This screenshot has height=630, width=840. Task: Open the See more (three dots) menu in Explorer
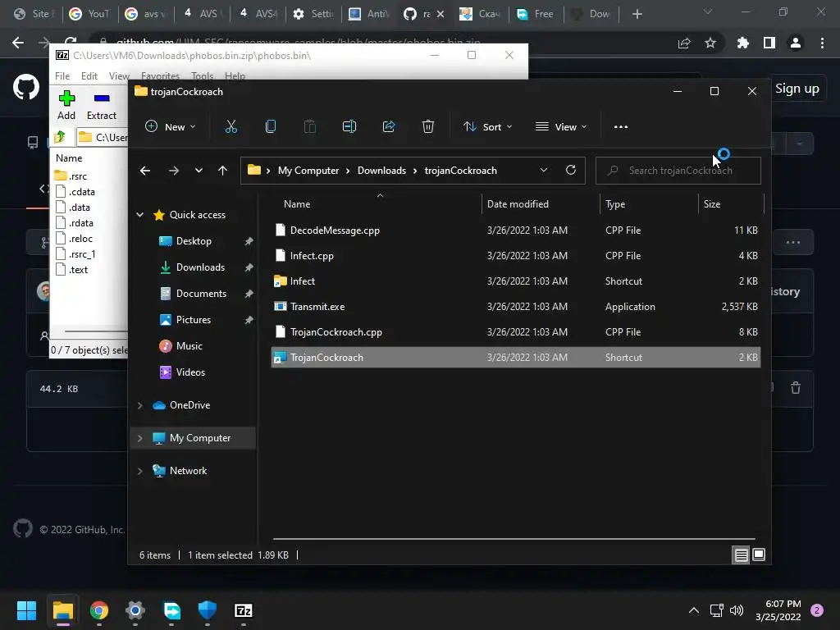621,127
